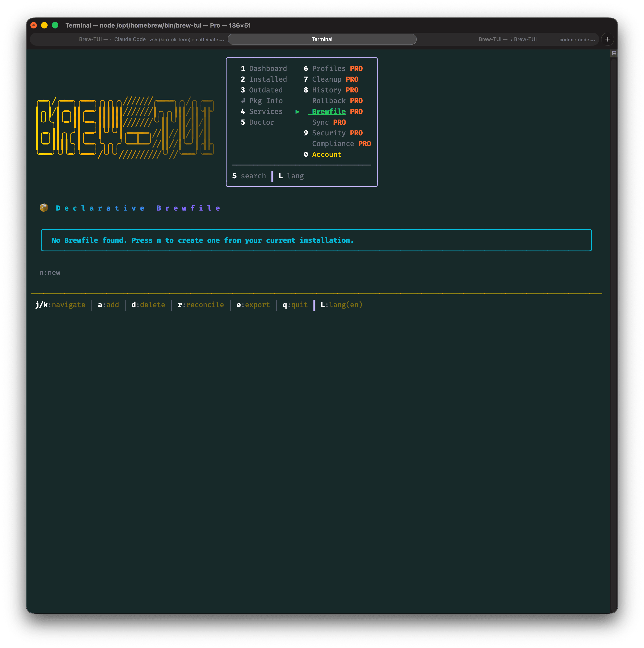644x648 pixels.
Task: Click the S search shortcut
Action: [x=249, y=176]
